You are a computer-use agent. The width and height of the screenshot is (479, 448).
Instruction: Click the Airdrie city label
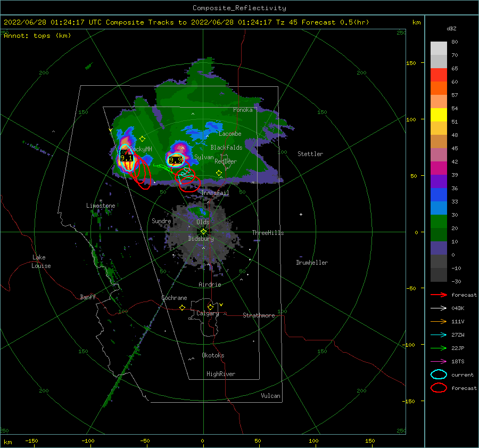coord(210,284)
